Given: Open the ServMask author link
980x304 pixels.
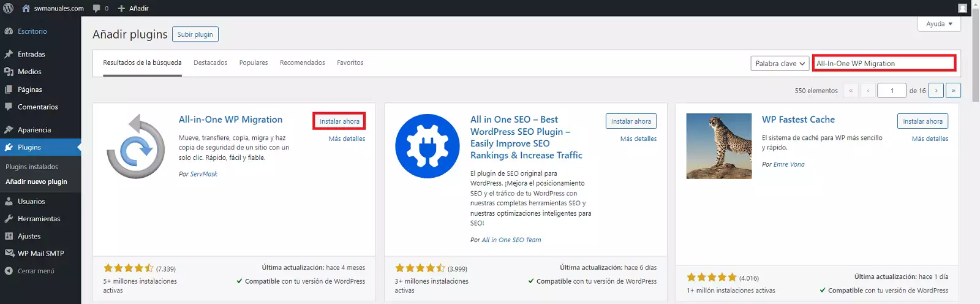Looking at the screenshot, I should click(204, 174).
